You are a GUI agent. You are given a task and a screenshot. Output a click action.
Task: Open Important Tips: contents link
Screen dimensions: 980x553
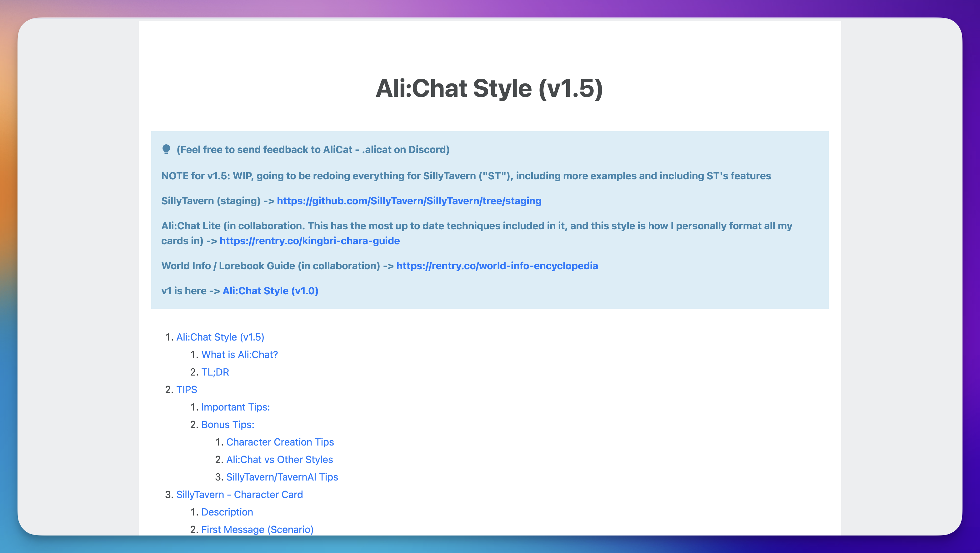[235, 407]
